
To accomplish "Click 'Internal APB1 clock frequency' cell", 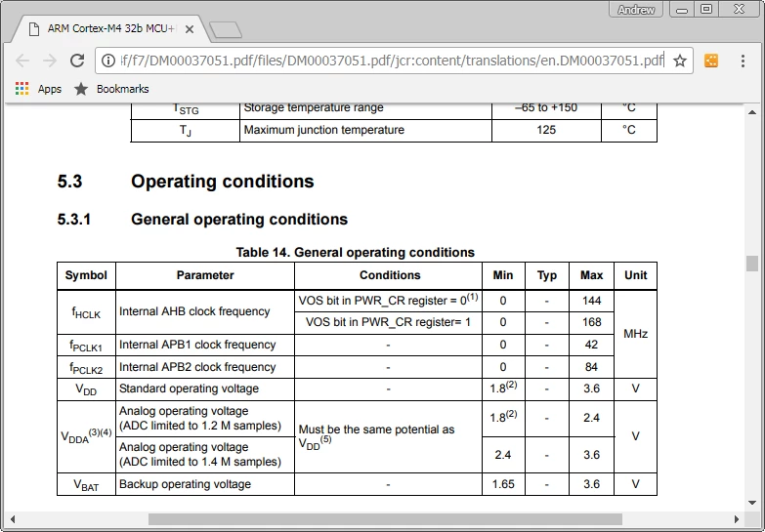I will 205,345.
